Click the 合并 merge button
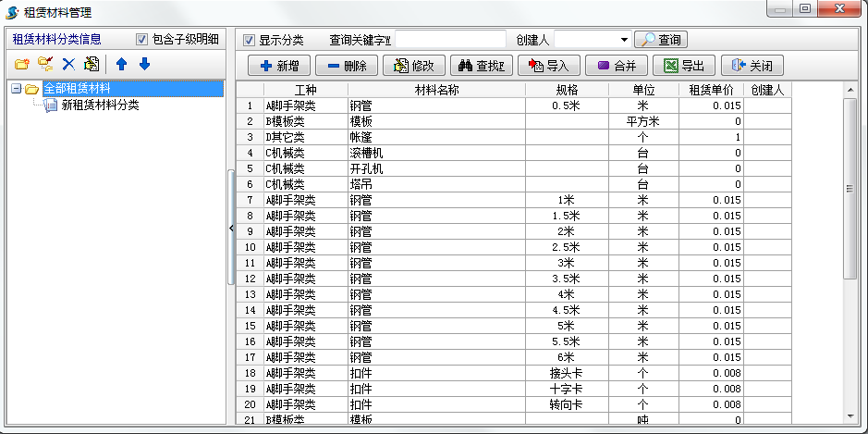The image size is (868, 434). click(616, 66)
